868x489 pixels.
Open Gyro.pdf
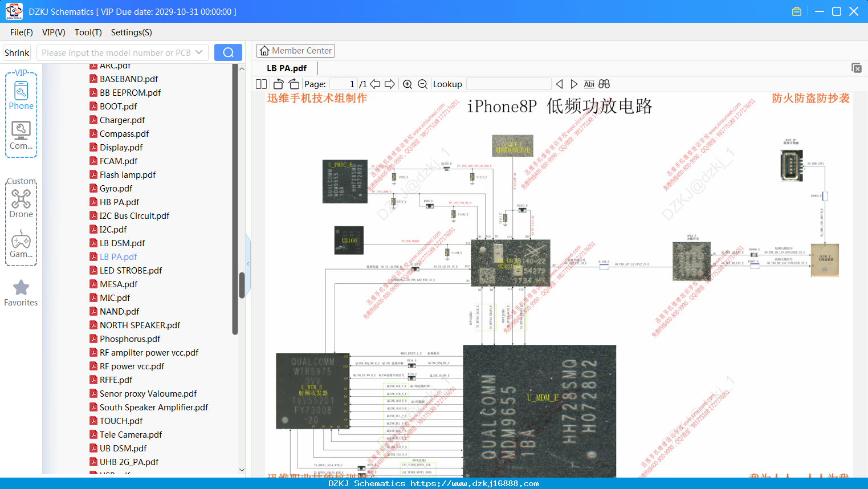[x=116, y=188]
